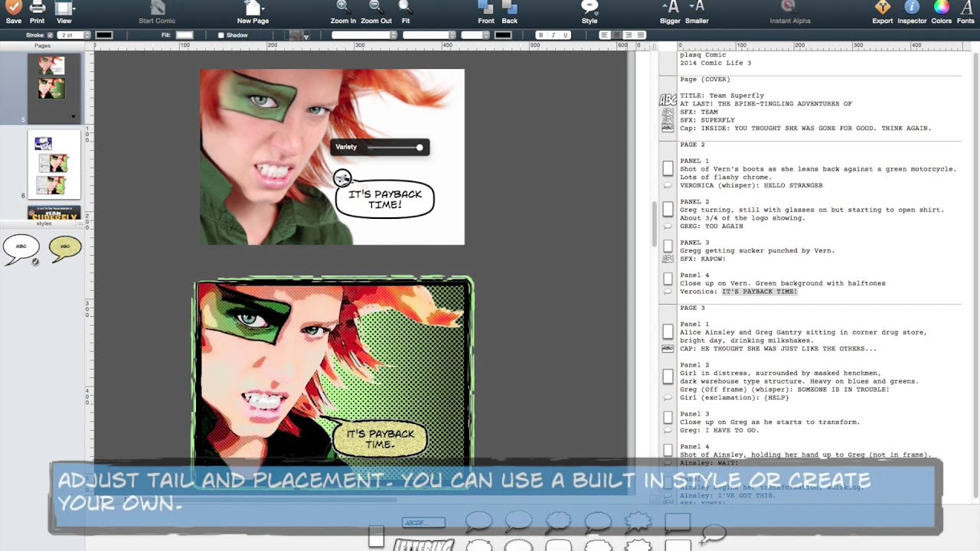980x551 pixels.
Task: Open the font size dropdown
Action: (475, 35)
